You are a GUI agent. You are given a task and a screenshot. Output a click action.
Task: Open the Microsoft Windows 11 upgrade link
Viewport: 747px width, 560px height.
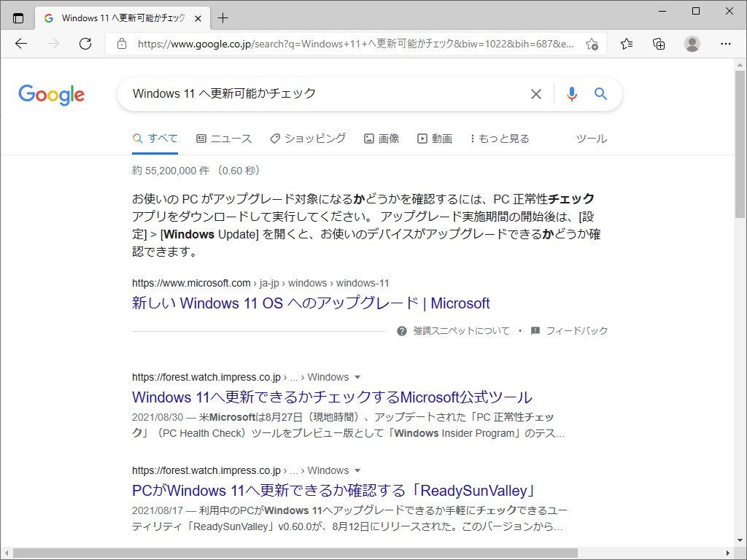click(310, 303)
